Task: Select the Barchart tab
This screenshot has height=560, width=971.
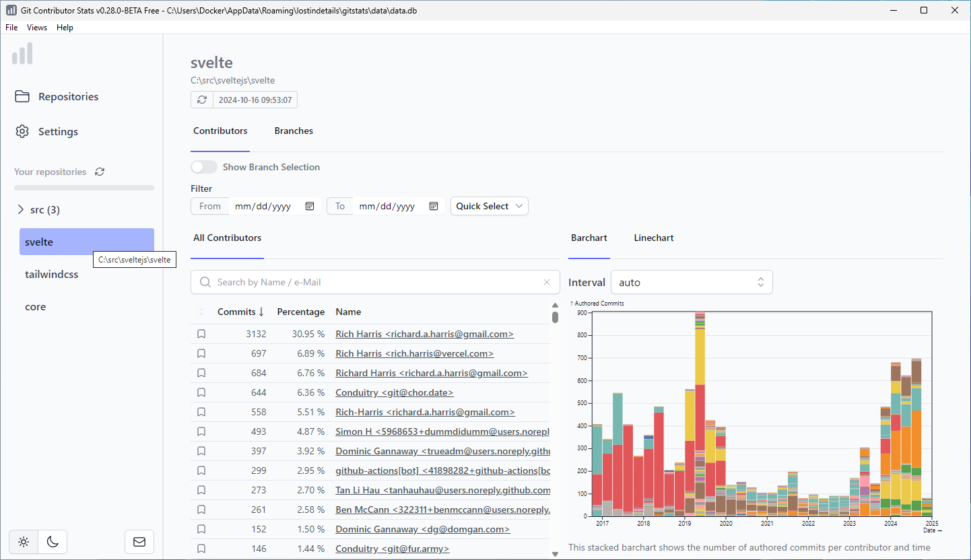Action: tap(589, 238)
